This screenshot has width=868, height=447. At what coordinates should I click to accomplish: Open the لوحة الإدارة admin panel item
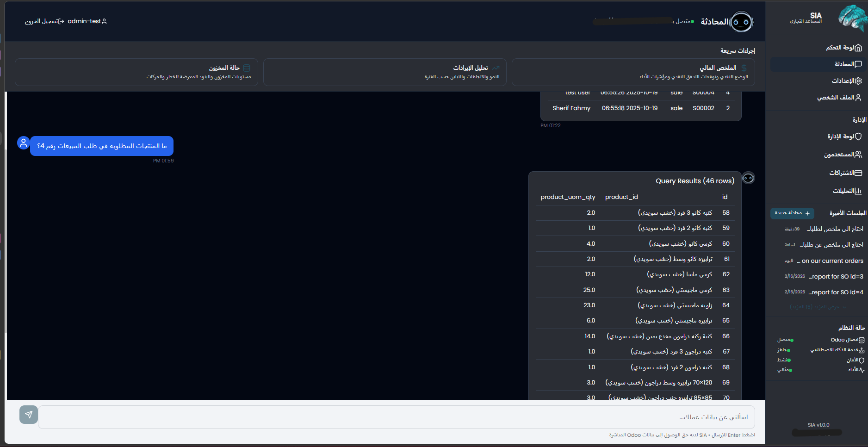point(817,137)
